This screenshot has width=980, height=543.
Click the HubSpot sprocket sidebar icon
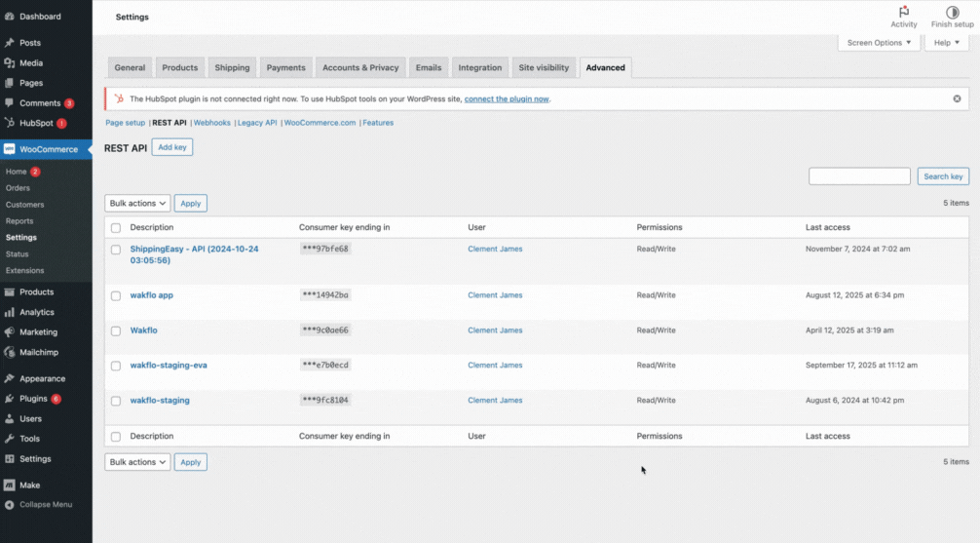pos(10,123)
